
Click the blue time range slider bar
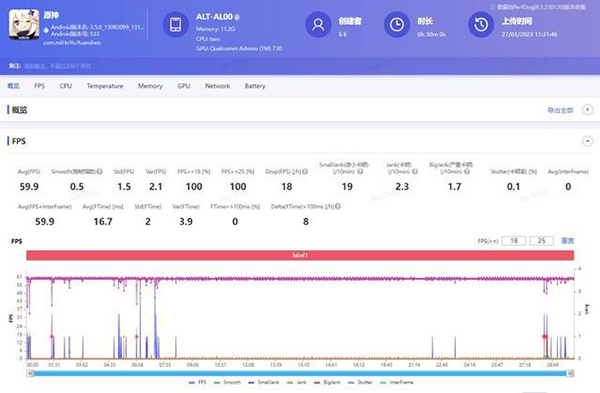coord(300,373)
